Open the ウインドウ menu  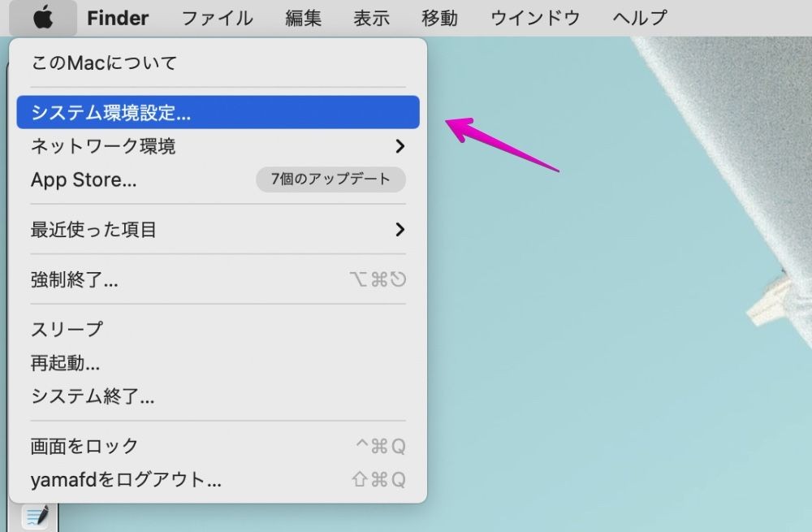(535, 18)
